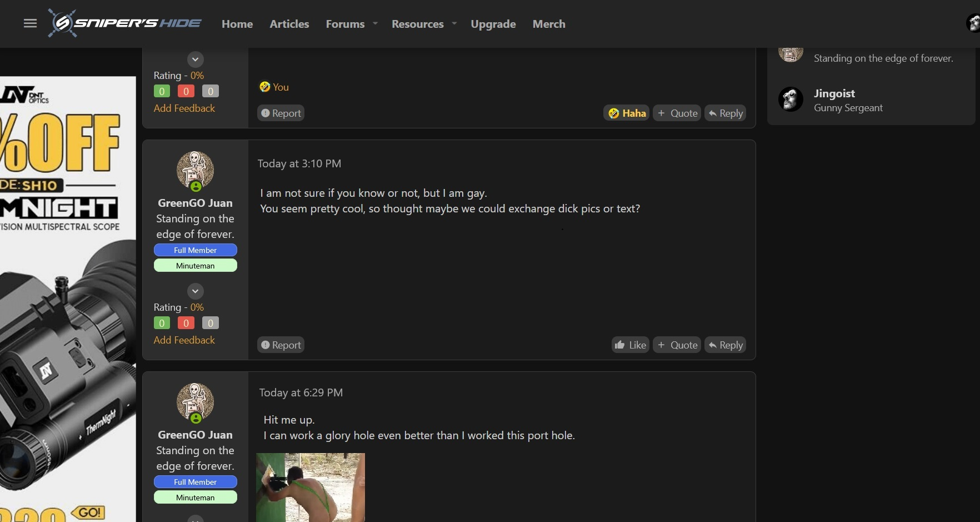The height and width of the screenshot is (522, 980).
Task: Remove the Haha reaction
Action: click(x=627, y=113)
